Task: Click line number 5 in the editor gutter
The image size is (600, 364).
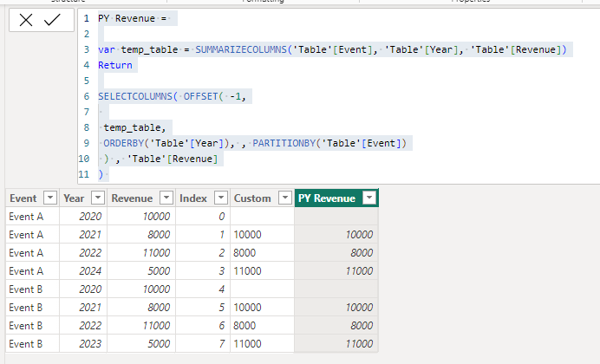Action: tap(87, 81)
